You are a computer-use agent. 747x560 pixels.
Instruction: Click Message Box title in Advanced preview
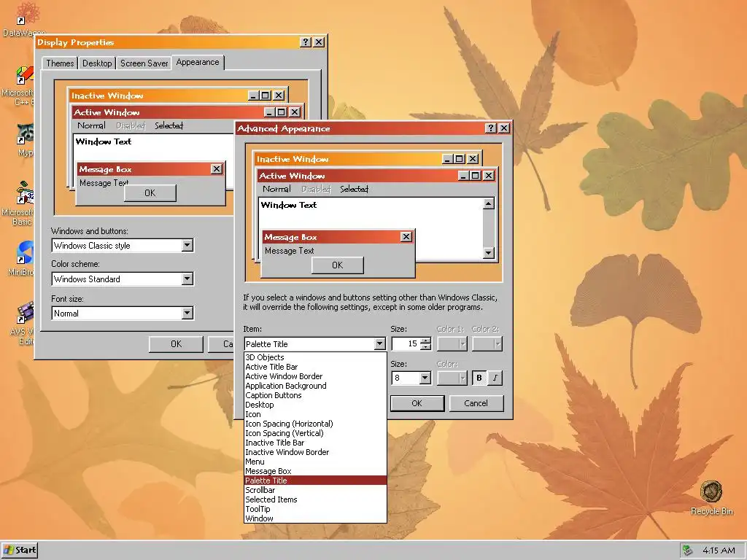[x=290, y=237]
